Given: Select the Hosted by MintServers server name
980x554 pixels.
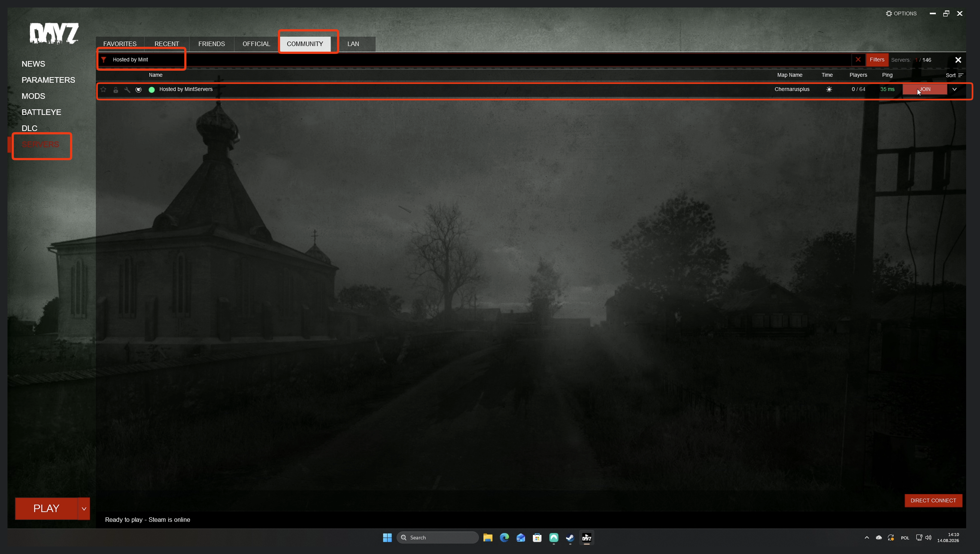Looking at the screenshot, I should 186,89.
